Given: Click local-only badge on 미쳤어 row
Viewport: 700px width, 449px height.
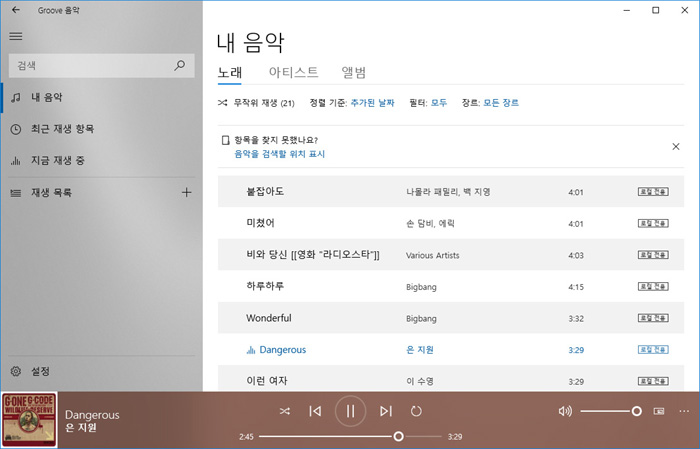Looking at the screenshot, I should (x=653, y=223).
